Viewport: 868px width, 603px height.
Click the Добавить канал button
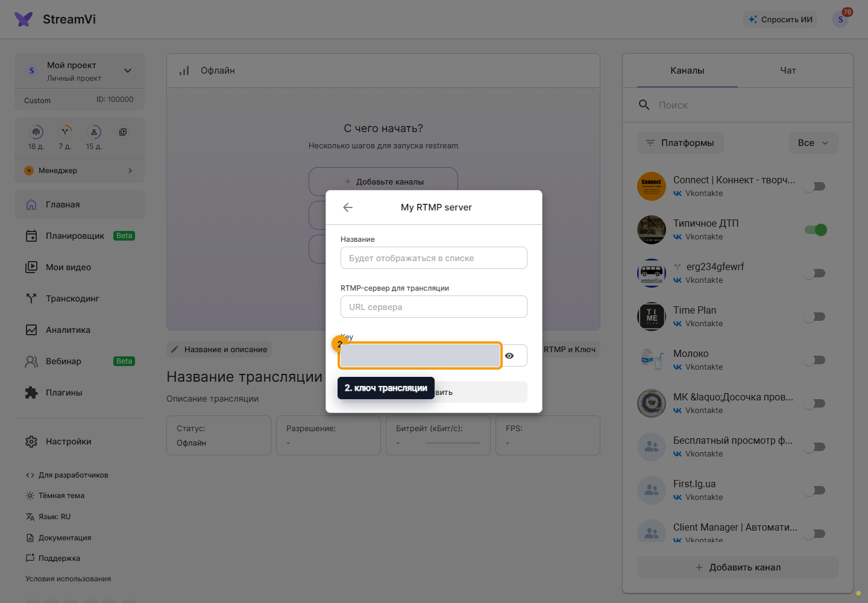(x=738, y=567)
